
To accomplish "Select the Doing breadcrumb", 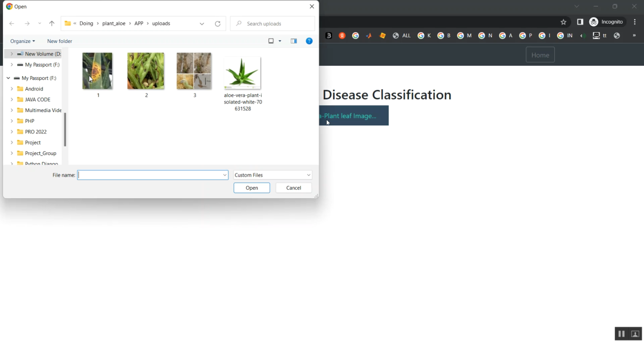I will 86,24.
